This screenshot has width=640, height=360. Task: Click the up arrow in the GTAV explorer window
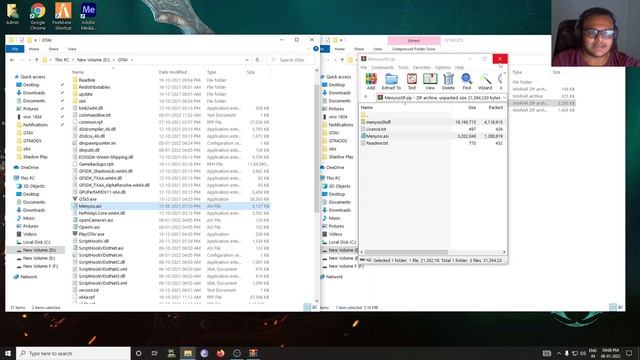point(36,60)
